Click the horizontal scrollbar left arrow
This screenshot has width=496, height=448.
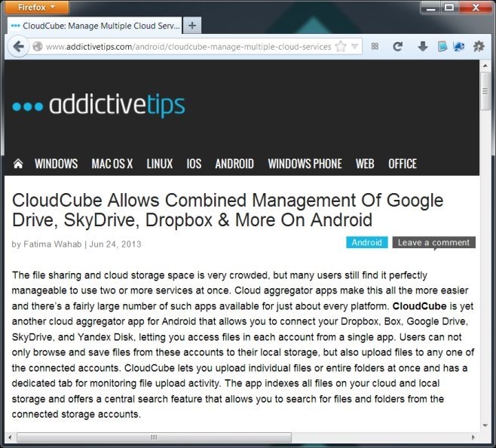[10, 437]
